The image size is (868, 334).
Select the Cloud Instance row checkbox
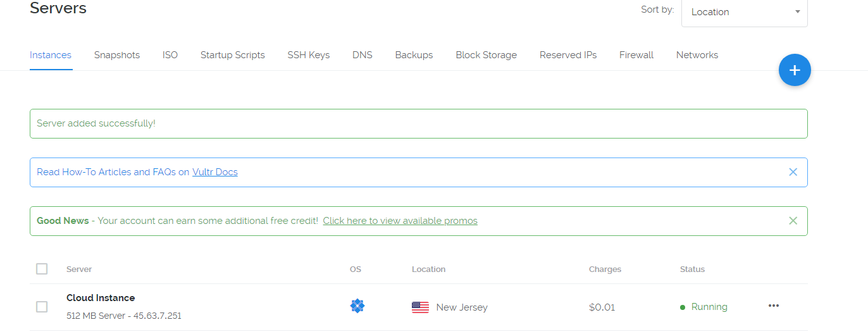(42, 307)
